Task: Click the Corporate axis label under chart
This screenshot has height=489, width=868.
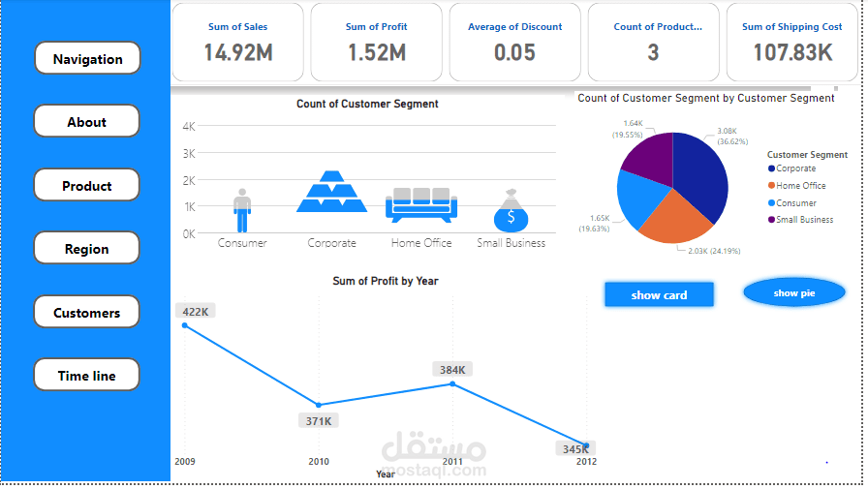Action: click(x=331, y=243)
